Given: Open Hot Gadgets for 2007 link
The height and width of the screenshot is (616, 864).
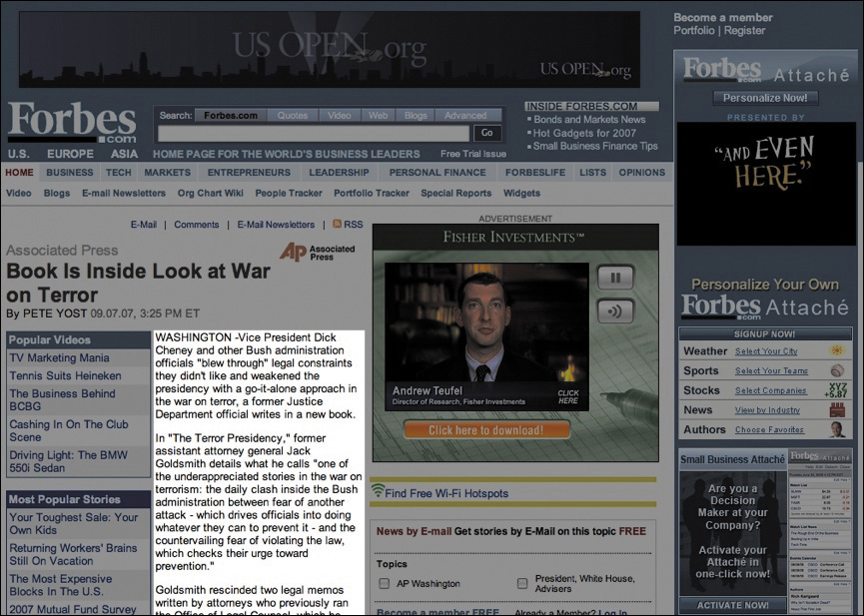Looking at the screenshot, I should pos(584,133).
